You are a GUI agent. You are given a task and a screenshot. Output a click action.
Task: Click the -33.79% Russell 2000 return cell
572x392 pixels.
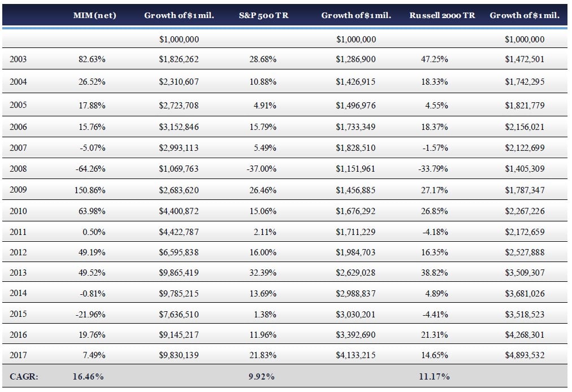(434, 169)
